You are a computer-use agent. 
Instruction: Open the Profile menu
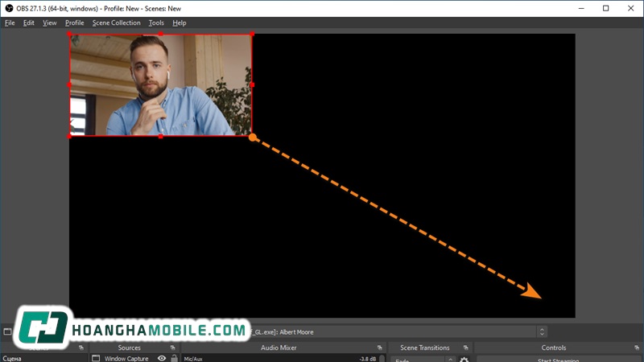click(x=74, y=23)
